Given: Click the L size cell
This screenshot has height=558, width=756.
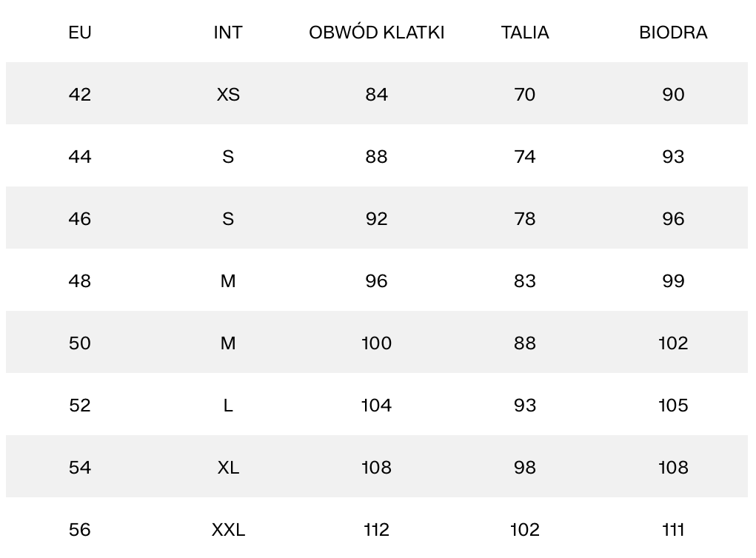Looking at the screenshot, I should pos(228,406).
